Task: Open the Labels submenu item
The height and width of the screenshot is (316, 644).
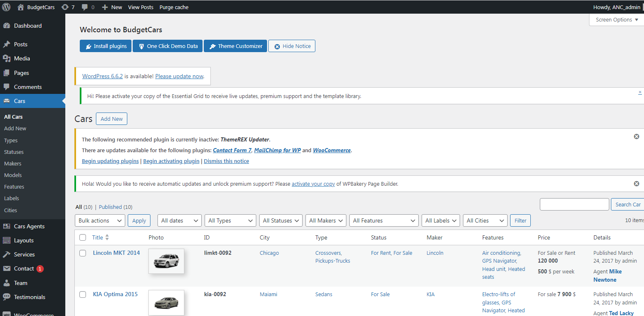Action: point(12,198)
